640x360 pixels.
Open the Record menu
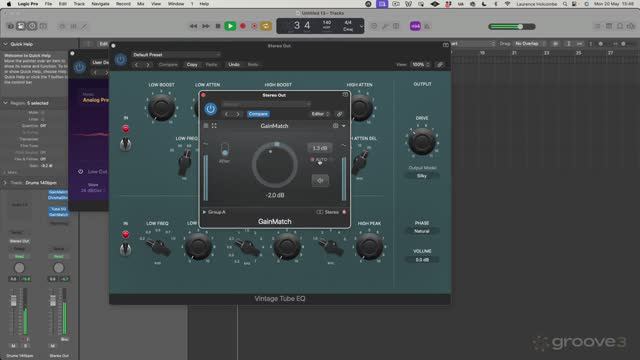(123, 4)
